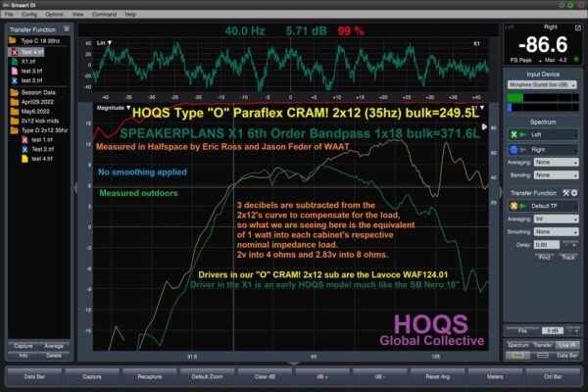Click the Type O 2x12 35hz folder icon
The image size is (588, 392).
tap(15, 130)
